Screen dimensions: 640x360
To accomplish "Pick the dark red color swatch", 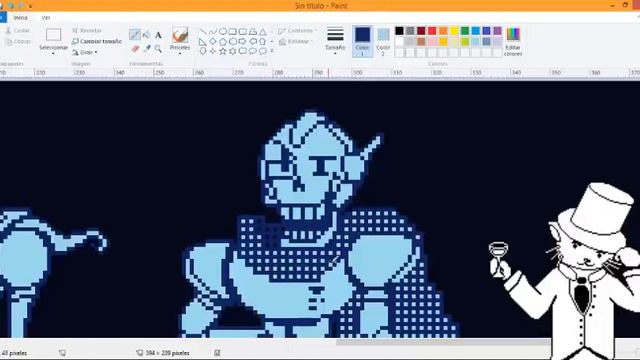I will (421, 31).
